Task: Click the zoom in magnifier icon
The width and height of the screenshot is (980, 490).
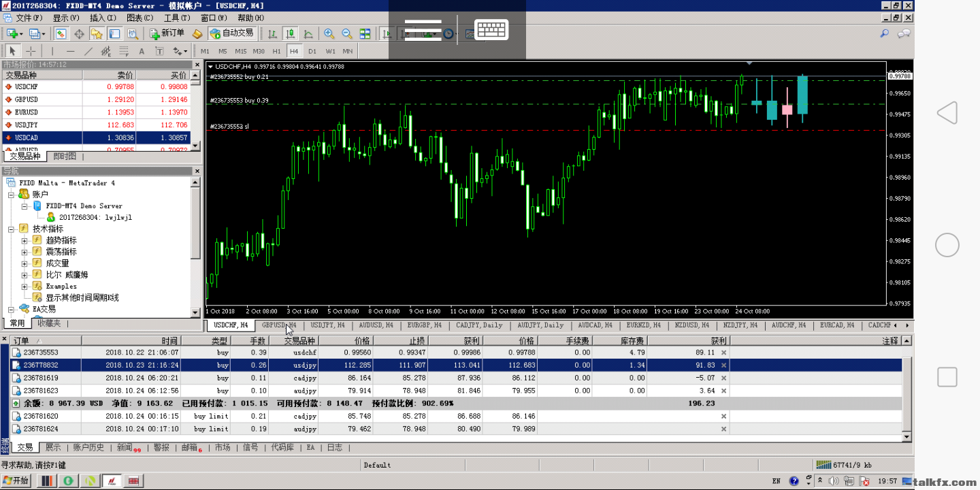Action: (329, 33)
